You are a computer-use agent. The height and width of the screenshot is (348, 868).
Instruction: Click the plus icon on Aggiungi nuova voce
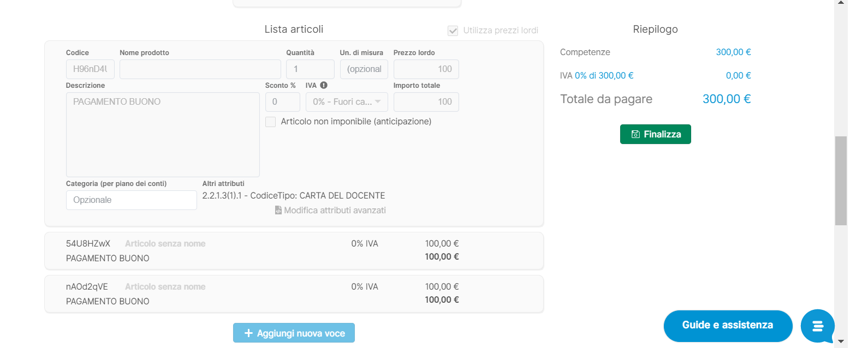tap(249, 333)
